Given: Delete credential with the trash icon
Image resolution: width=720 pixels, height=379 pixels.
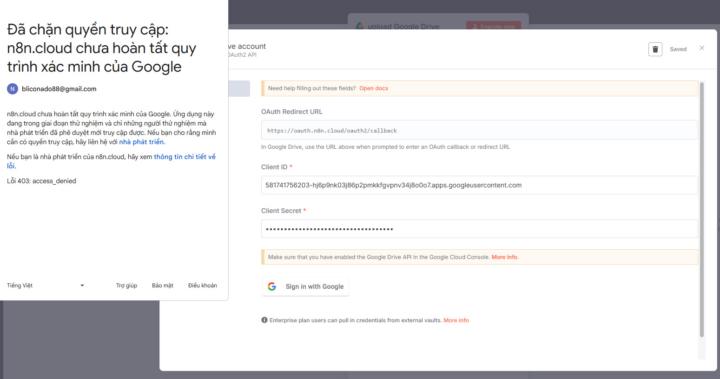Looking at the screenshot, I should [x=655, y=49].
